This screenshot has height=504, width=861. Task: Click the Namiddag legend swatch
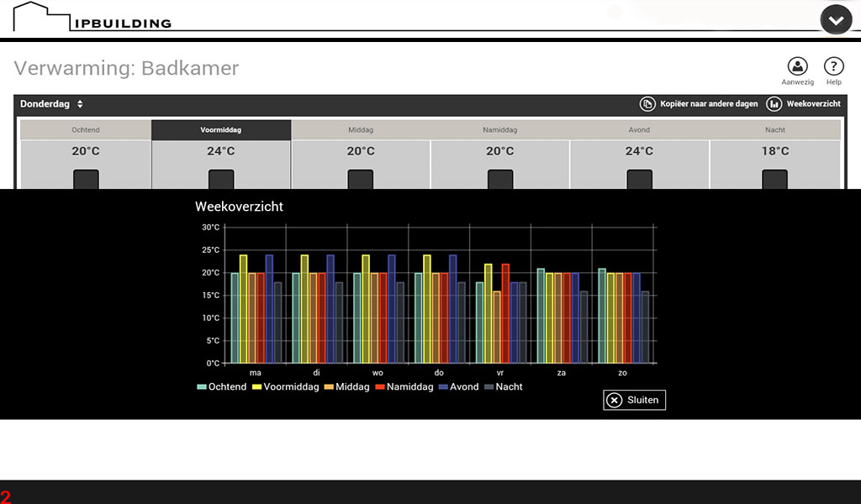[x=380, y=387]
